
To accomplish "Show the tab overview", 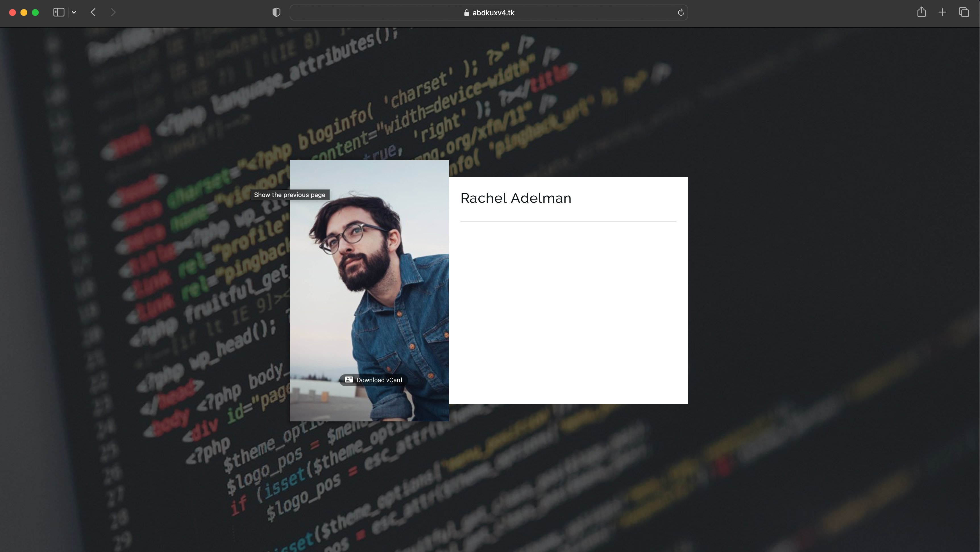I will coord(964,12).
